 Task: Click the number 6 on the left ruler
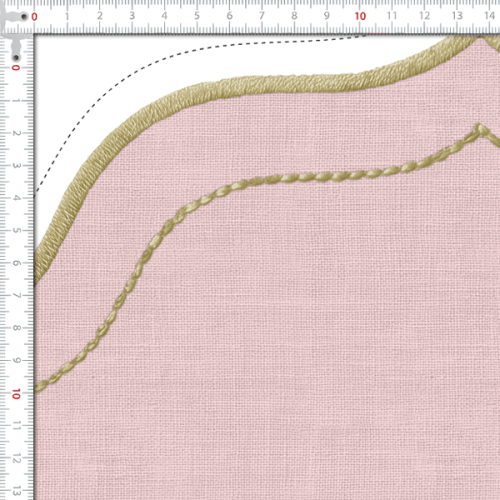pyautogui.click(x=16, y=263)
